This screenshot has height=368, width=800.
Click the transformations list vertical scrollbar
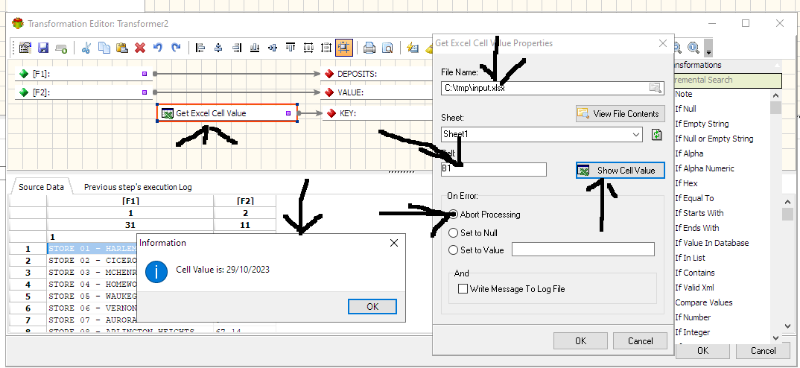coord(776,216)
